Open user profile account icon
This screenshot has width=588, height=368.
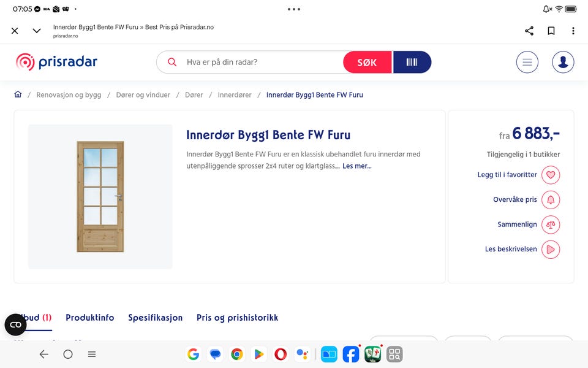click(563, 62)
